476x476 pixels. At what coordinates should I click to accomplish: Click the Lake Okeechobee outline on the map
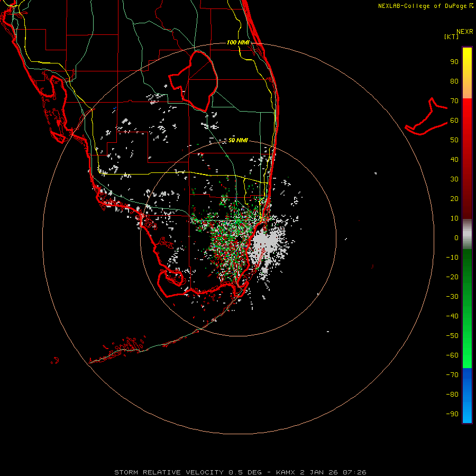point(194,81)
